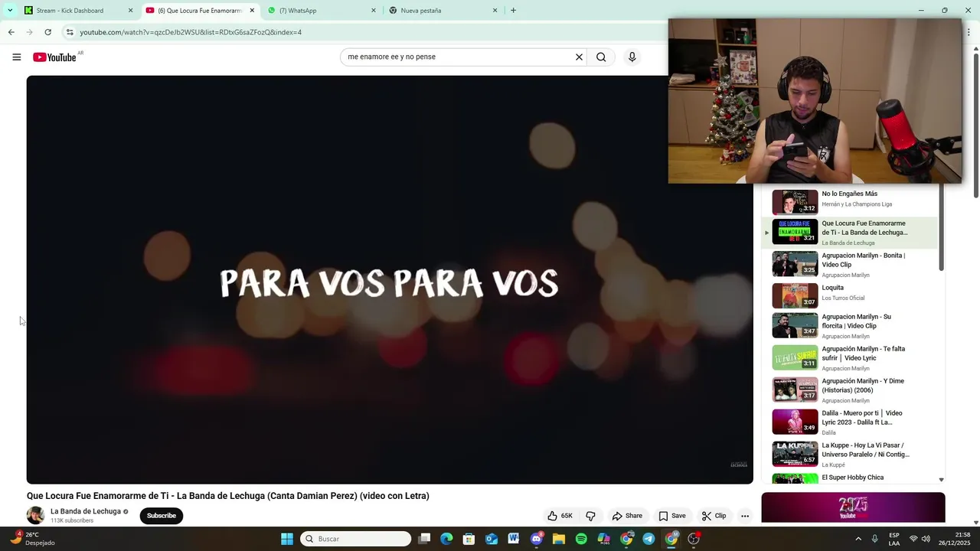Click the video player to pause
Viewport: 980px width, 551px height.
[390, 279]
